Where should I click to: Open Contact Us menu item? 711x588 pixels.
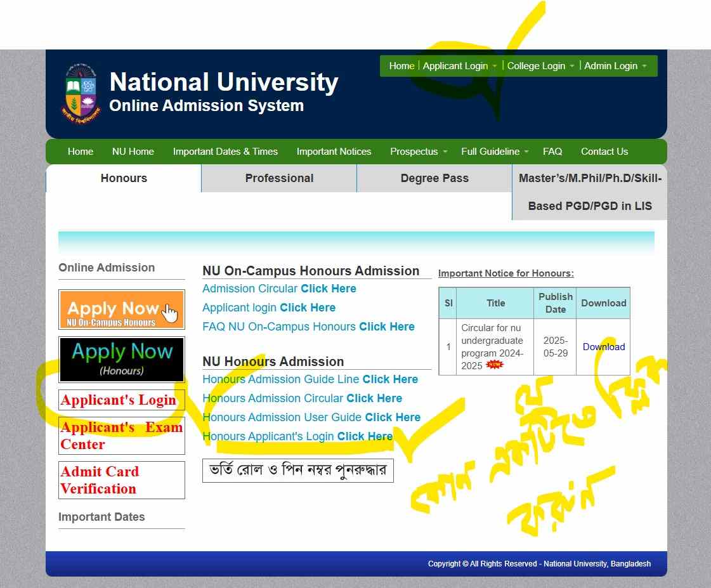604,152
